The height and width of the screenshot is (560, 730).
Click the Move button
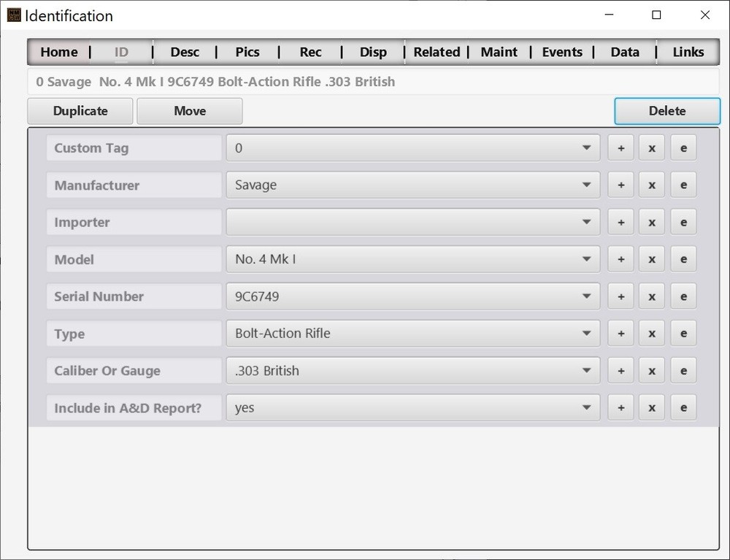[189, 110]
